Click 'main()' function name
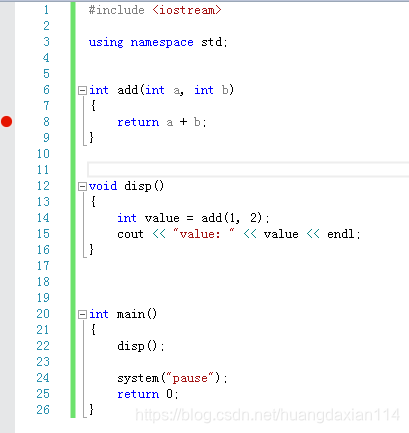 pos(137,314)
